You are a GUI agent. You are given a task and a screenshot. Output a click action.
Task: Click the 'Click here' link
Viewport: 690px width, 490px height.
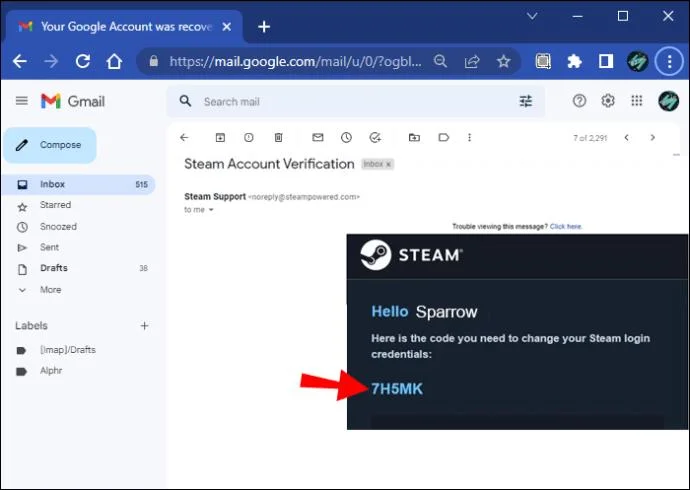566,227
